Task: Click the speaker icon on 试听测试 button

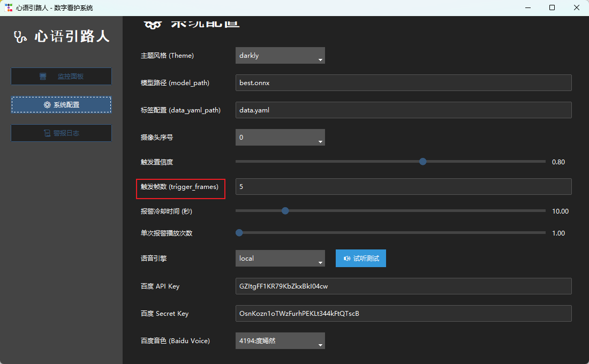Action: point(347,259)
